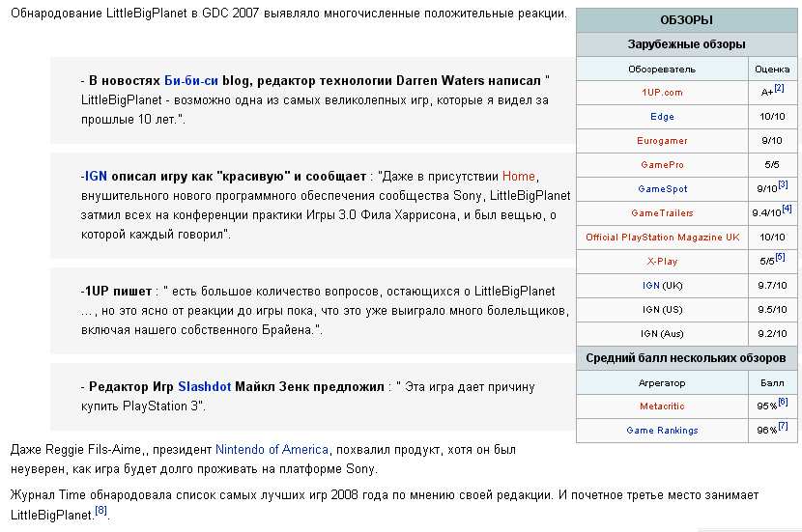Open the Metacritic aggregator link

tap(662, 406)
